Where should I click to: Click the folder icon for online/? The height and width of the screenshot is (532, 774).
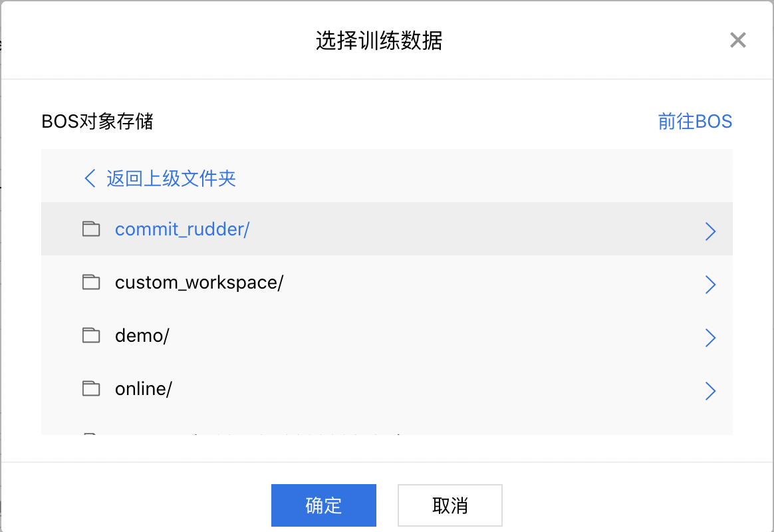[91, 389]
